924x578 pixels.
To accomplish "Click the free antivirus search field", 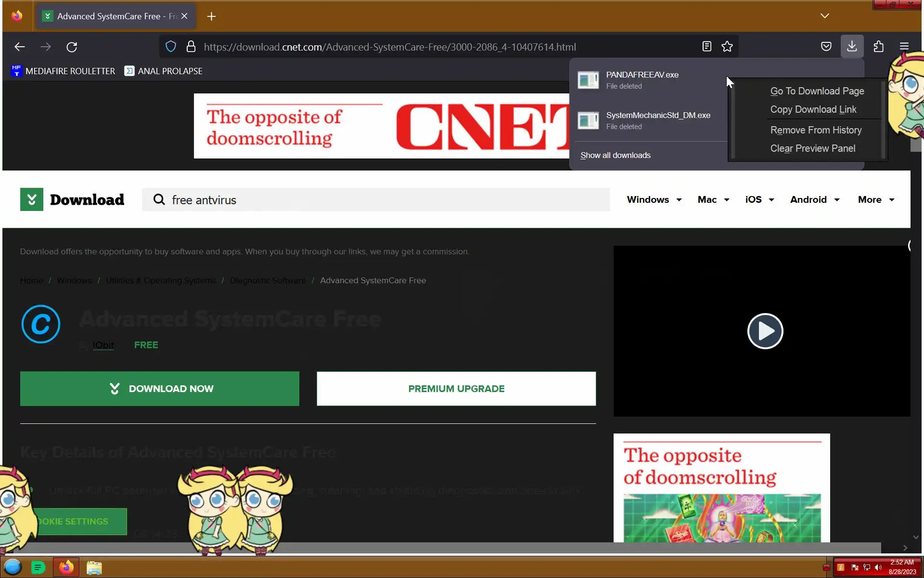I will pos(375,200).
